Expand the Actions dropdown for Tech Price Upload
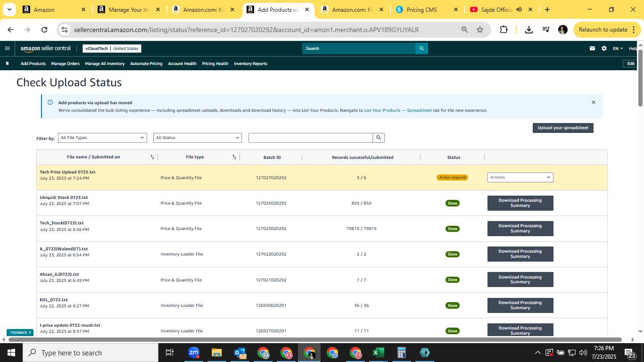The height and width of the screenshot is (362, 644). pos(520,177)
